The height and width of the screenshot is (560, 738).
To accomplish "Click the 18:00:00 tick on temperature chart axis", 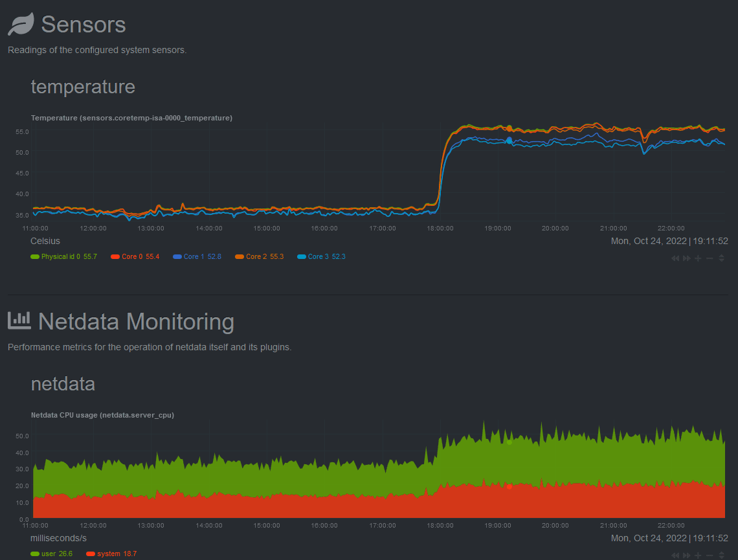I will (x=440, y=229).
